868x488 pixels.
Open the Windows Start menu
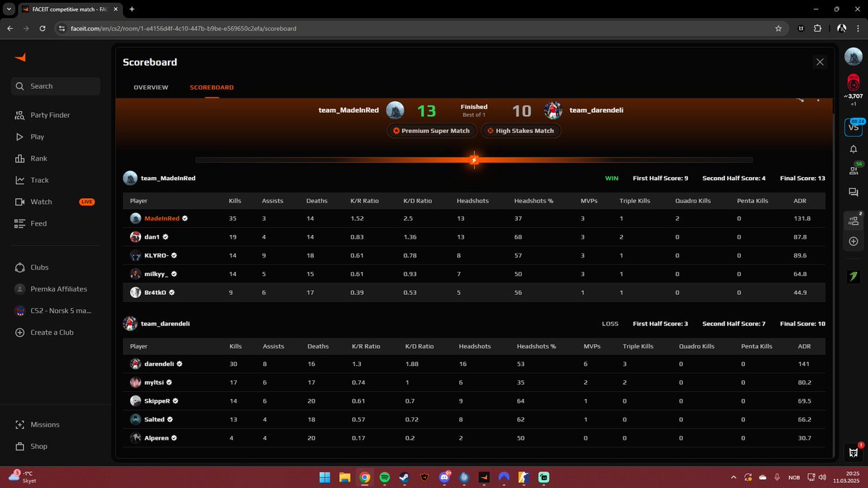tap(324, 477)
